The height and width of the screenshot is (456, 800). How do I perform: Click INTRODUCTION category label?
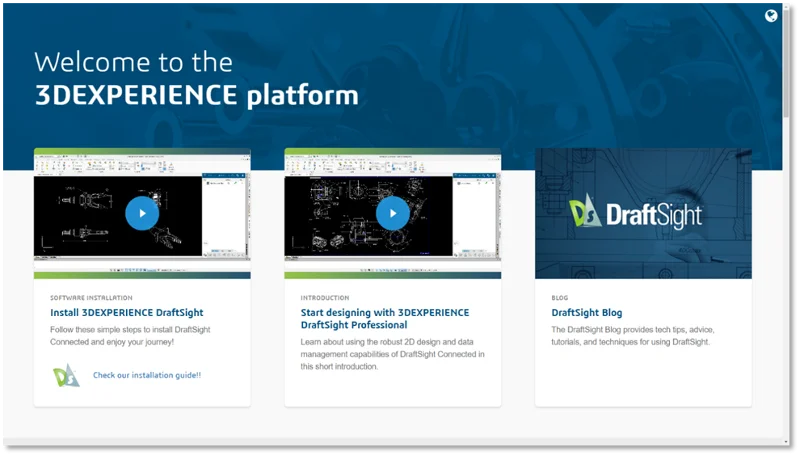click(325, 297)
